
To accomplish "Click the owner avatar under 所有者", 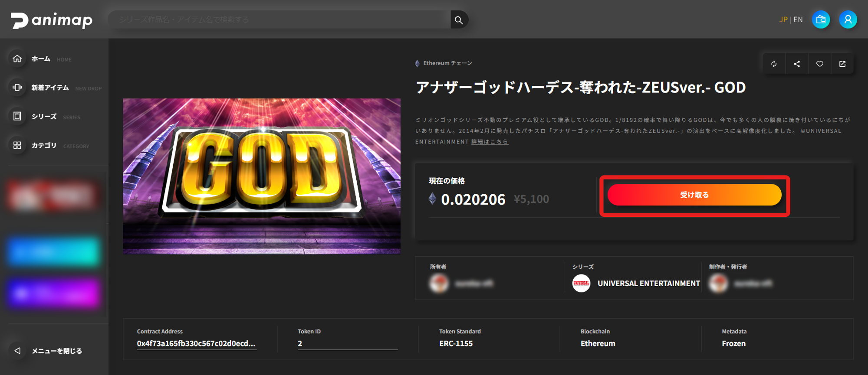I will pos(439,284).
